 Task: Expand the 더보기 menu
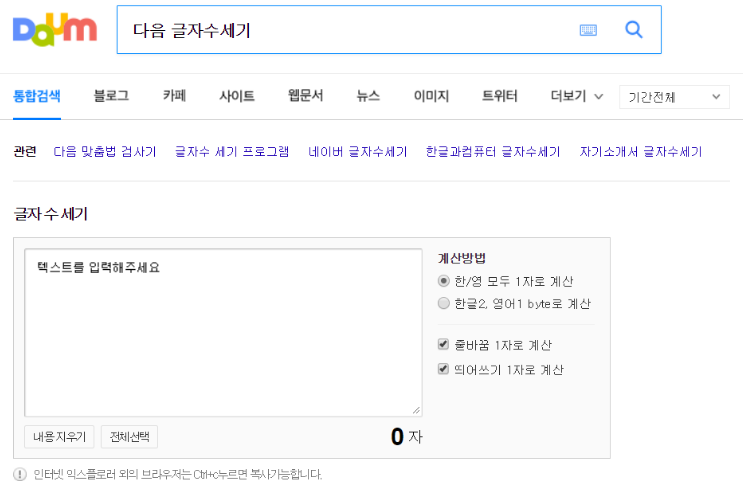577,96
